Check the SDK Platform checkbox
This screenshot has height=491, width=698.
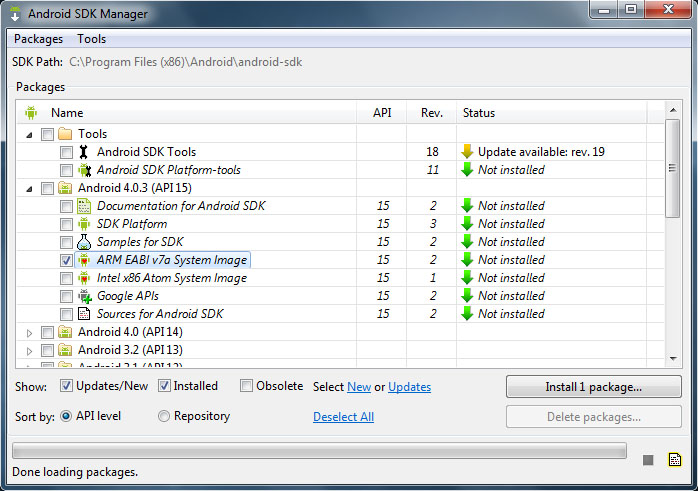coord(66,224)
